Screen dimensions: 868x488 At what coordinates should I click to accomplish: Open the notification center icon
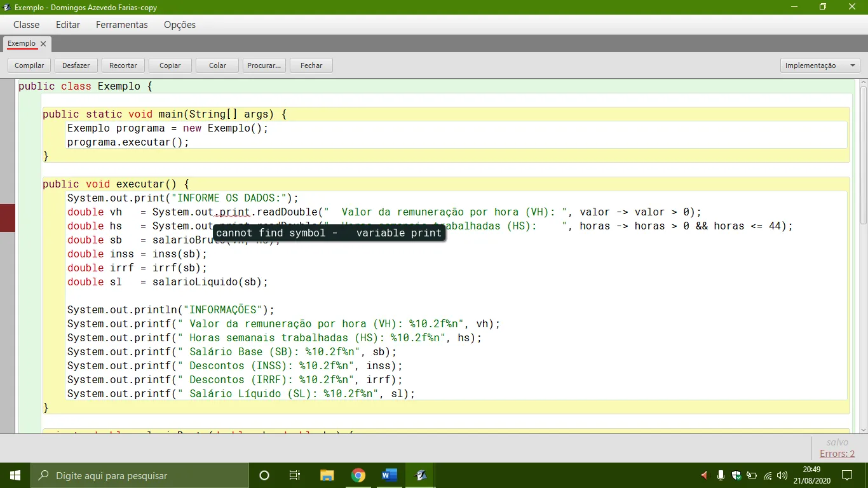(x=847, y=475)
